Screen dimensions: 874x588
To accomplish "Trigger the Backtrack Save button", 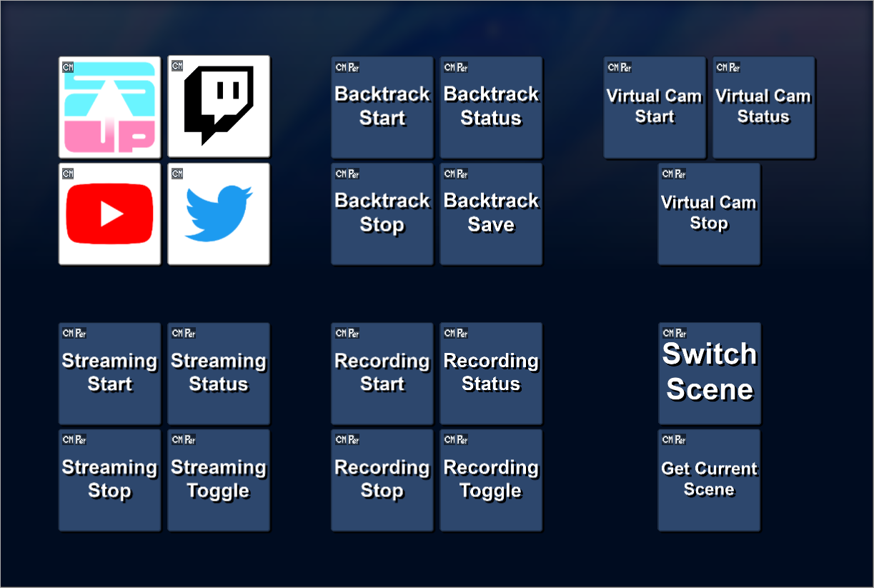I will [491, 214].
